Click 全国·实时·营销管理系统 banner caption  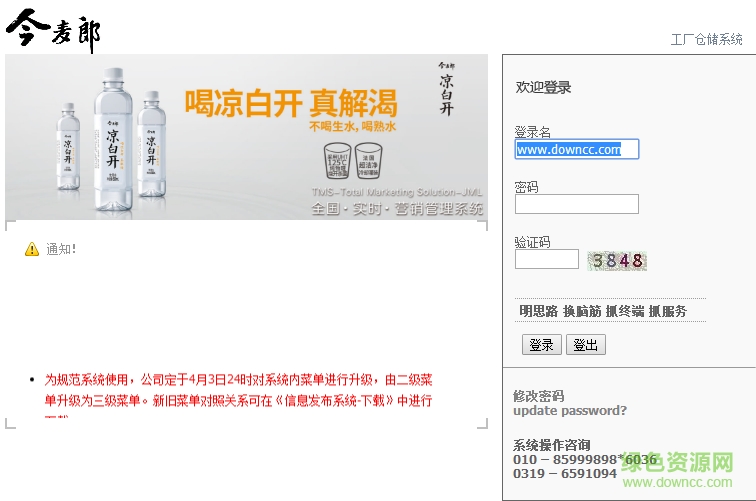pos(397,209)
